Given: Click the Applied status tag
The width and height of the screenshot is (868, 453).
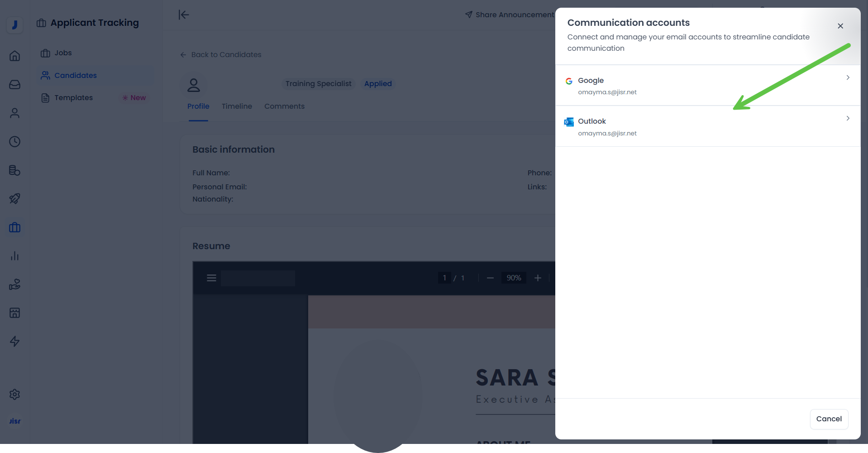Looking at the screenshot, I should pos(378,84).
